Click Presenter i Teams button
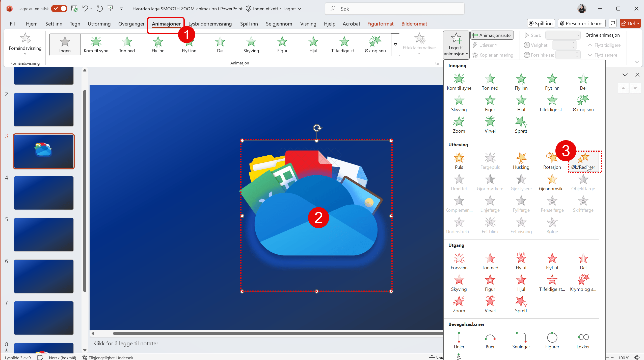The height and width of the screenshot is (360, 644). [x=581, y=23]
